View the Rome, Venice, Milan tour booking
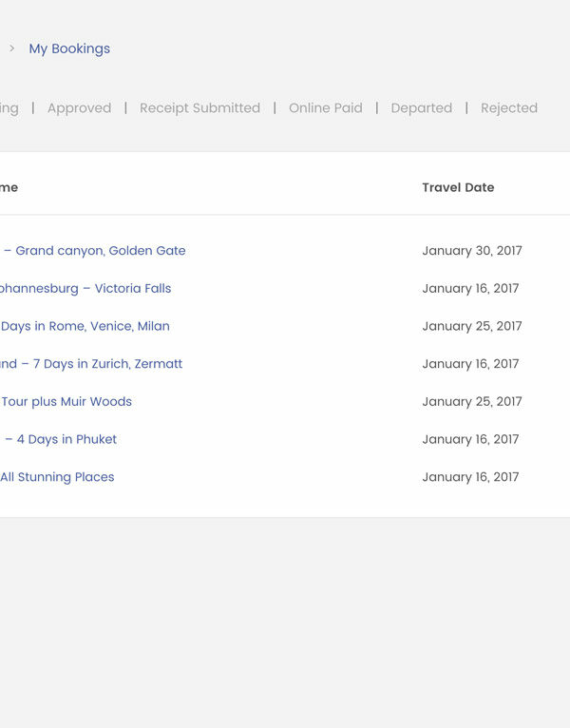Viewport: 570px width, 728px height. pyautogui.click(x=85, y=327)
